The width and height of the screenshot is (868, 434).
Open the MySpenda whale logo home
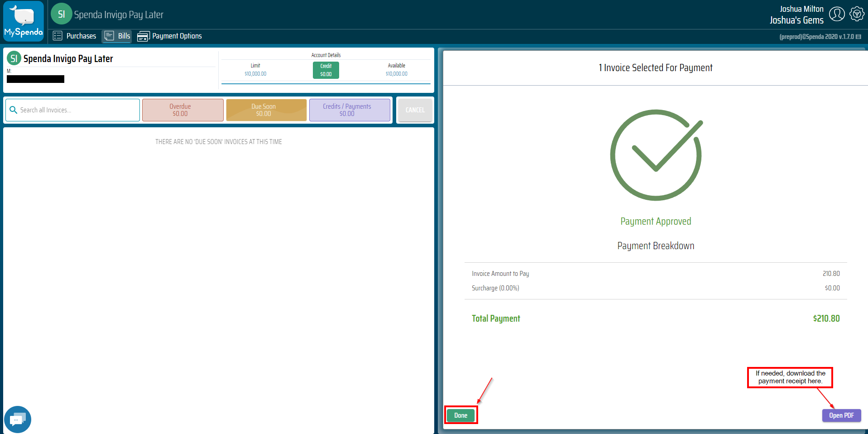[24, 21]
